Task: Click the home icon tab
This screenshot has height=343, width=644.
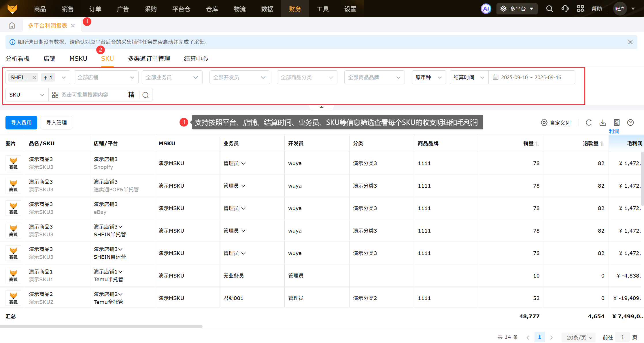Action: pyautogui.click(x=12, y=26)
